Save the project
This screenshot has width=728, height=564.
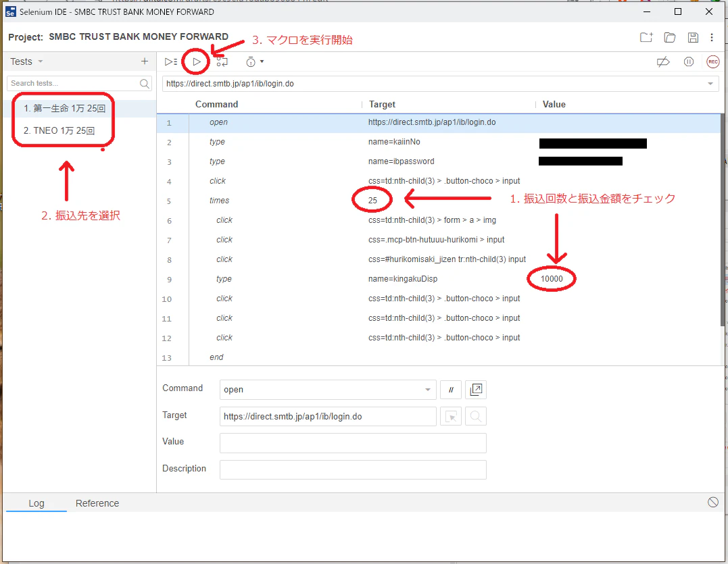[693, 38]
